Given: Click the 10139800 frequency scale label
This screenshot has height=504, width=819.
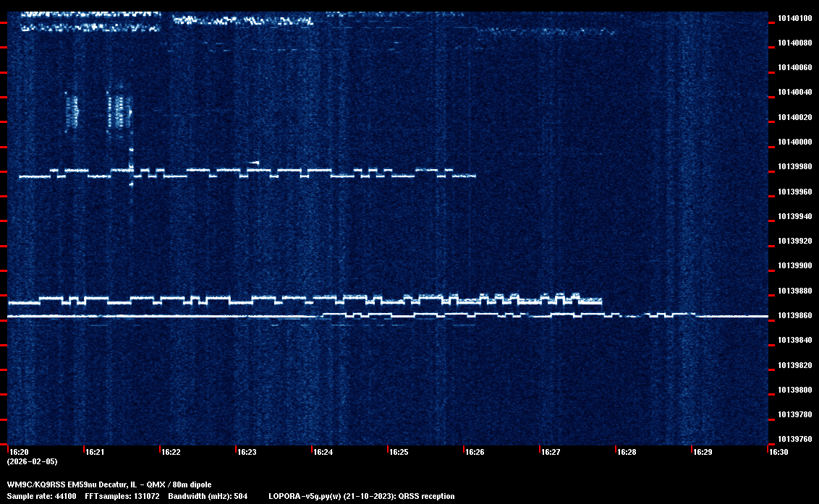Looking at the screenshot, I should [794, 390].
